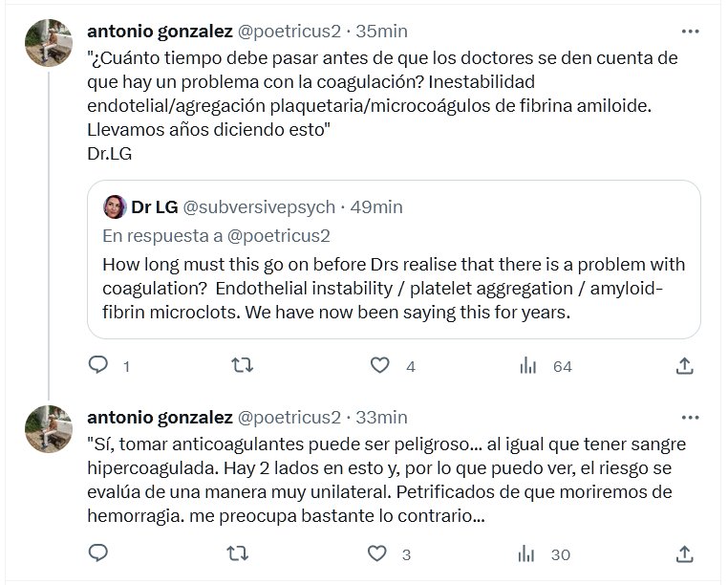Open the 33min timestamp of second tweet

(381, 418)
